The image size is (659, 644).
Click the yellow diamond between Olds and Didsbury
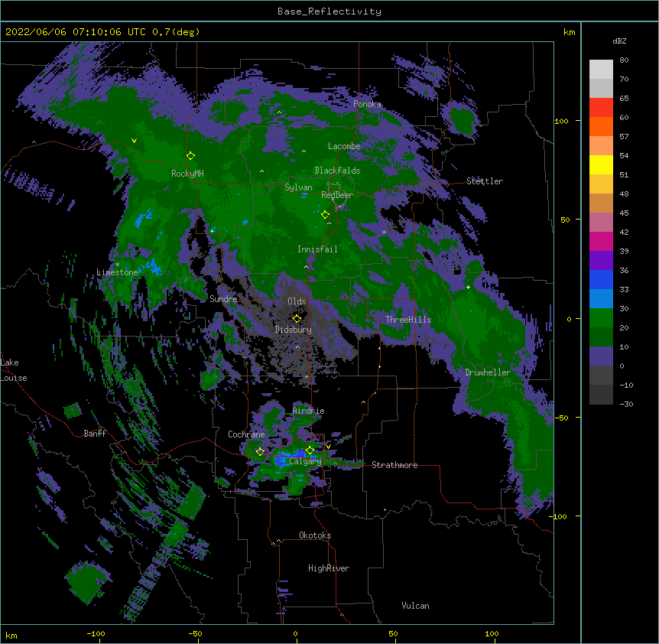click(x=297, y=319)
